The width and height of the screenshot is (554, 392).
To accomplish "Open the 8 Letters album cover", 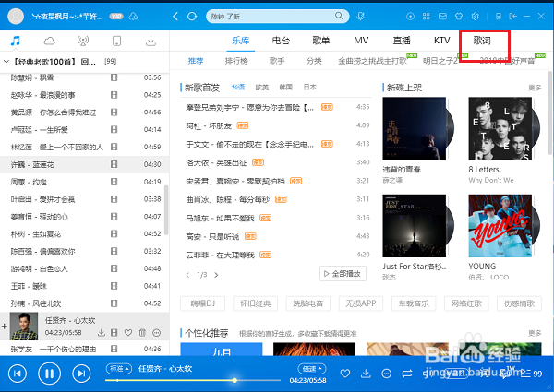I will 500,129.
